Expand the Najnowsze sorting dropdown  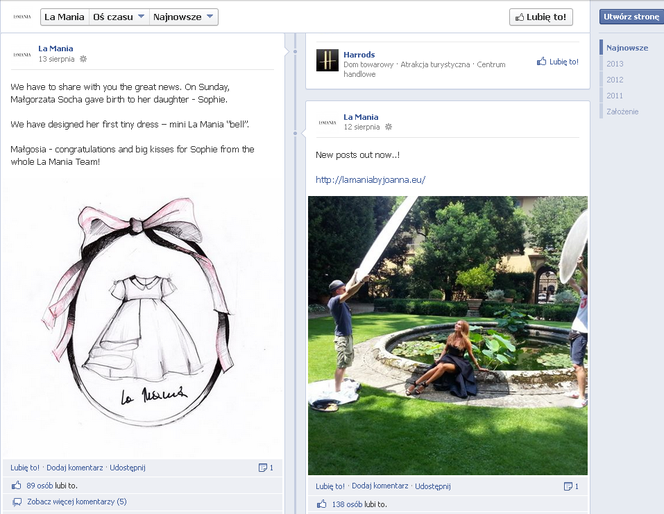(x=183, y=17)
